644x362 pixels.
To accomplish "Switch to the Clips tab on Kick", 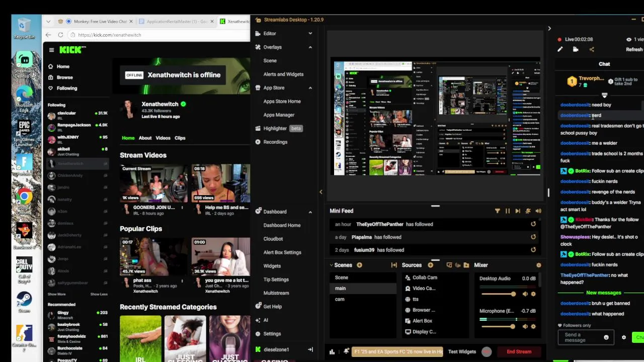I will click(180, 138).
